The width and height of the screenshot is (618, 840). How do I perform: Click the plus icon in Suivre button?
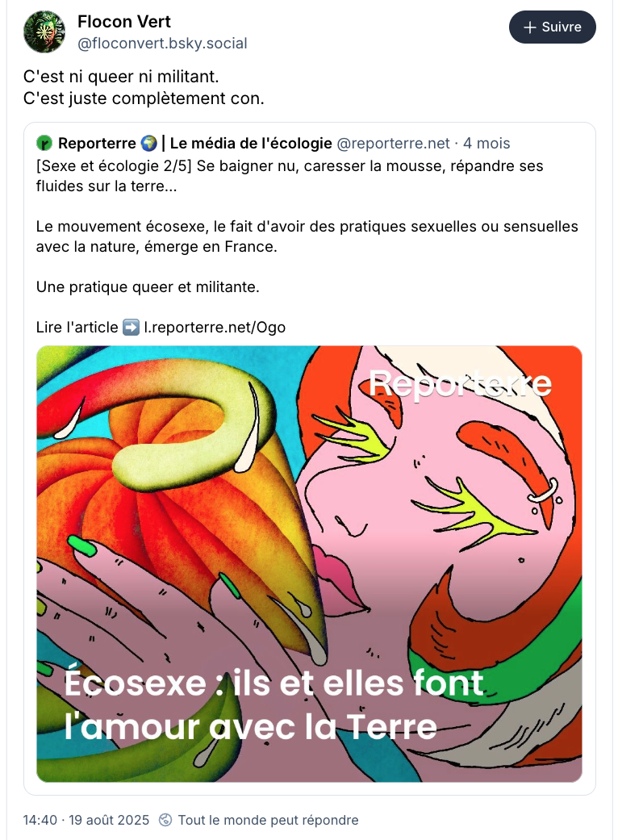click(x=529, y=27)
